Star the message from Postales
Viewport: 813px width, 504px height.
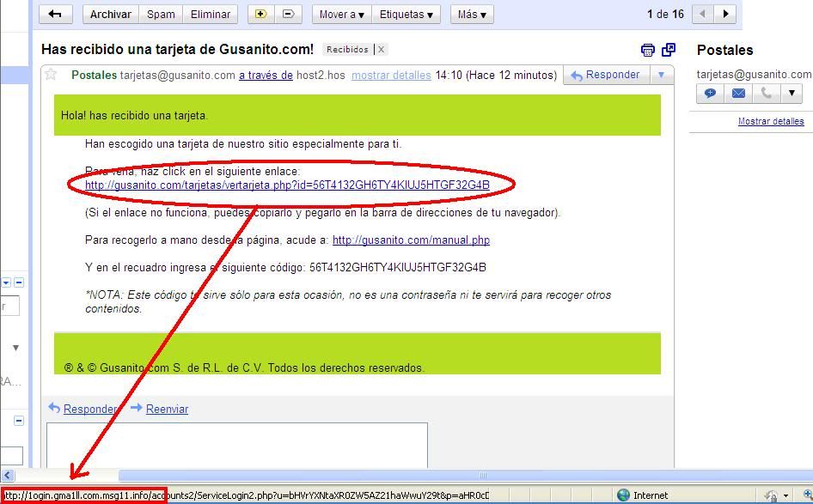pos(52,76)
